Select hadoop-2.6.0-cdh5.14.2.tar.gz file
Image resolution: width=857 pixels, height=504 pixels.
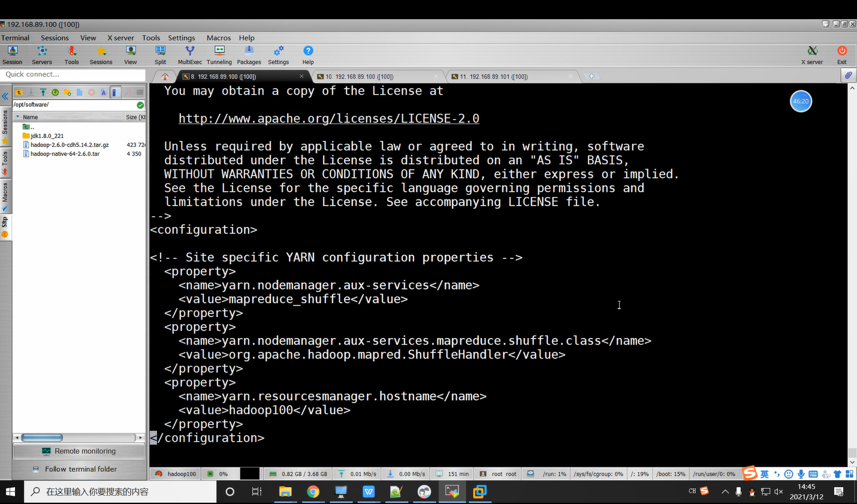point(70,145)
